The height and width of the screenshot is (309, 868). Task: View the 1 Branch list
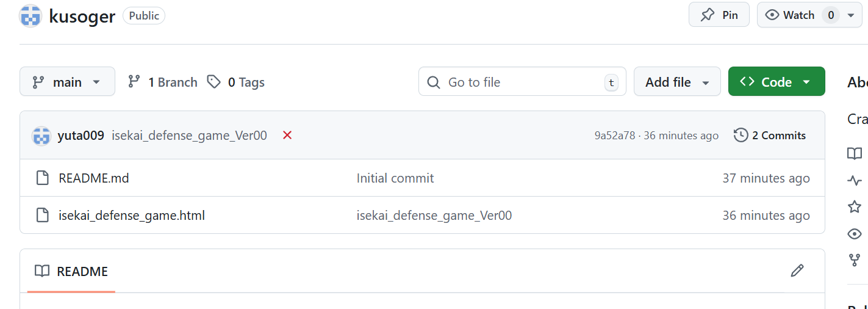[163, 82]
